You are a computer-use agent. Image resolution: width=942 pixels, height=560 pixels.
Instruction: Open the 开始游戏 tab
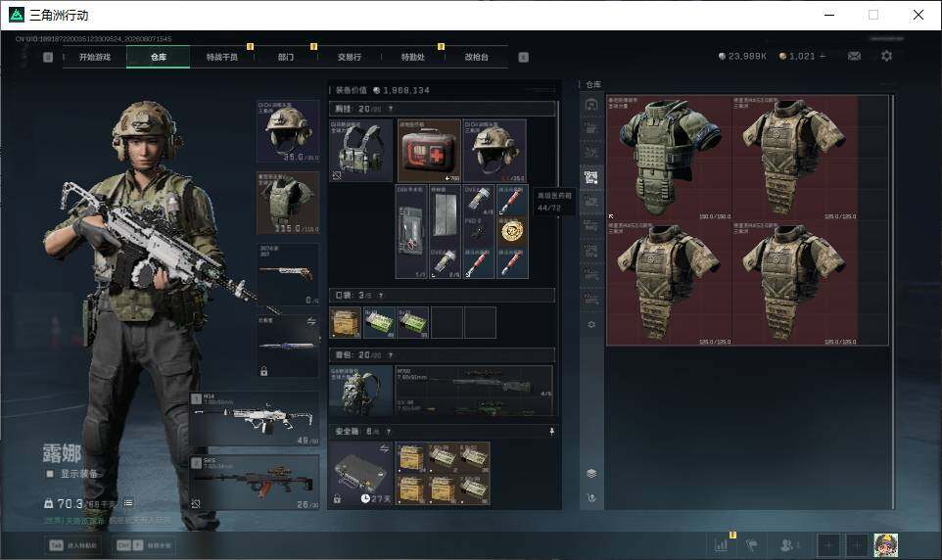(95, 57)
